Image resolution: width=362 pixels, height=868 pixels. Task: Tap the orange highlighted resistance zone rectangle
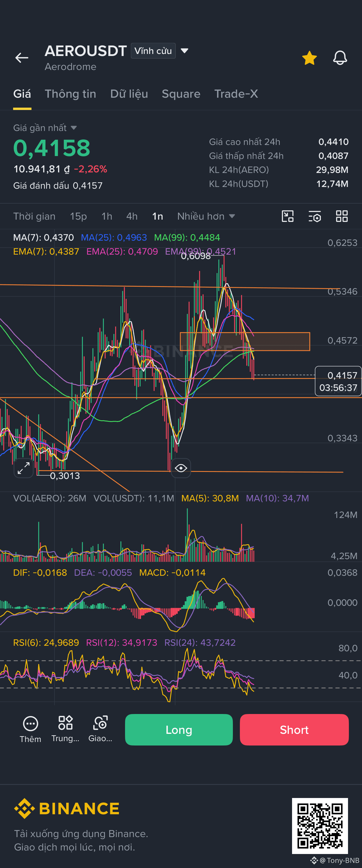(245, 341)
